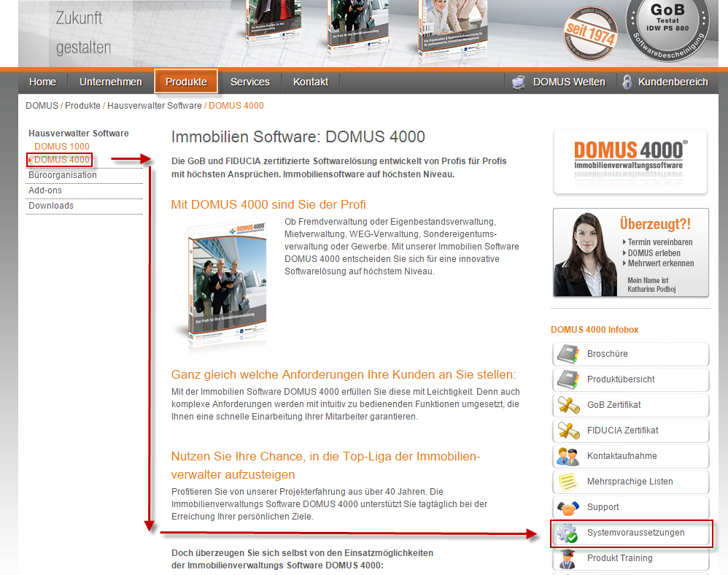Click DOMUS erleben in the banner
The image size is (728, 575).
(654, 253)
